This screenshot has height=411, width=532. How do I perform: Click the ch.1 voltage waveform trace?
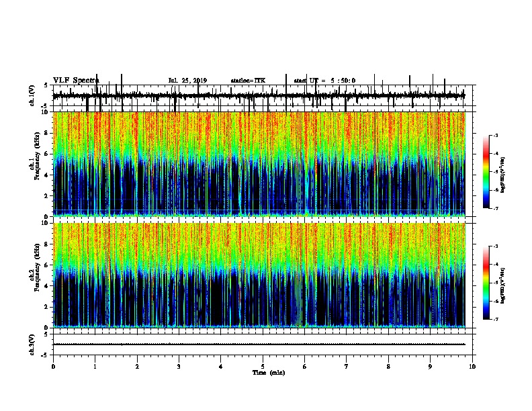point(259,96)
